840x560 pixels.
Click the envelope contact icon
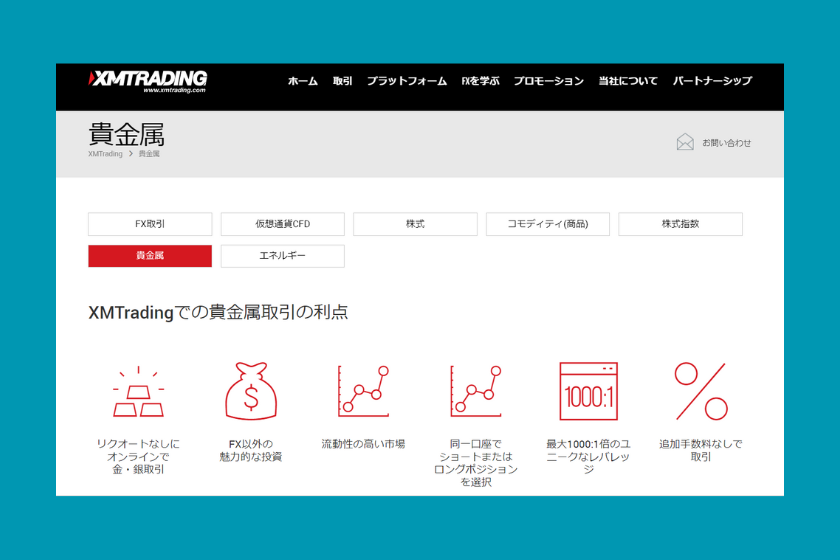click(685, 142)
